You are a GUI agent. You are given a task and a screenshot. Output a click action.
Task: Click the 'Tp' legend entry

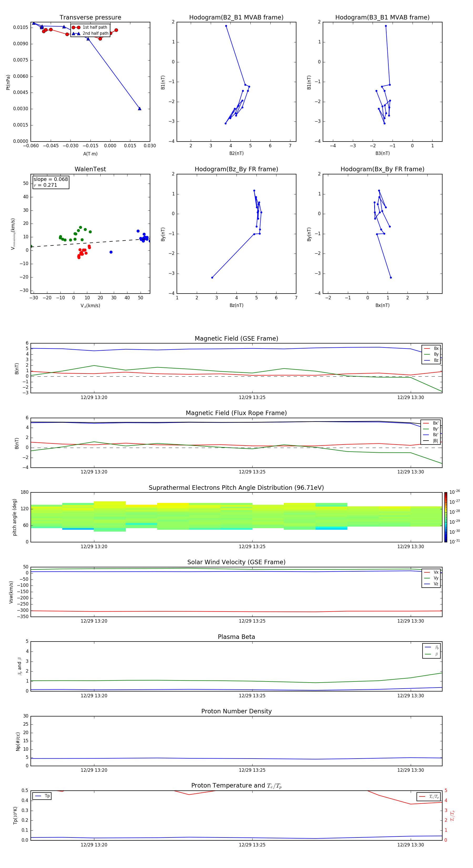coord(42,796)
